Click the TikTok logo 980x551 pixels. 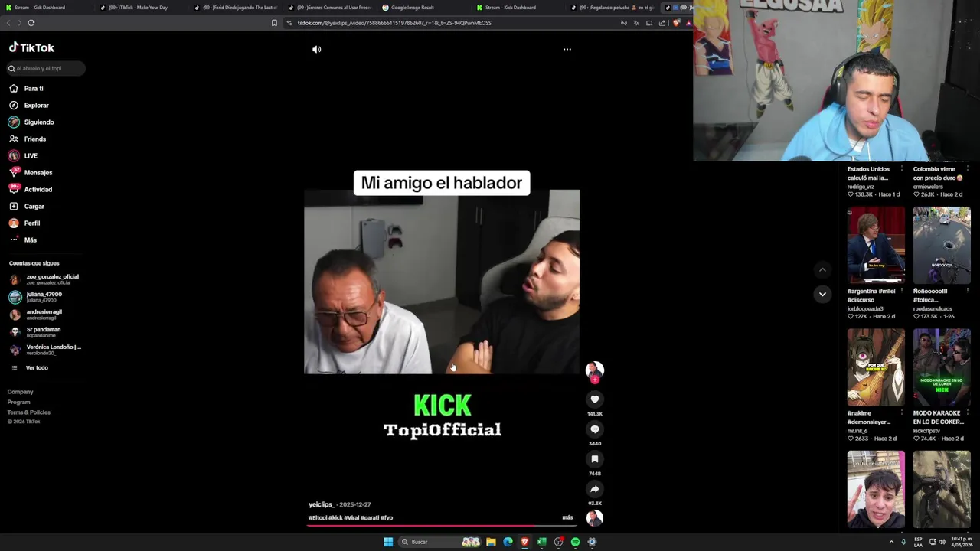[x=31, y=47]
